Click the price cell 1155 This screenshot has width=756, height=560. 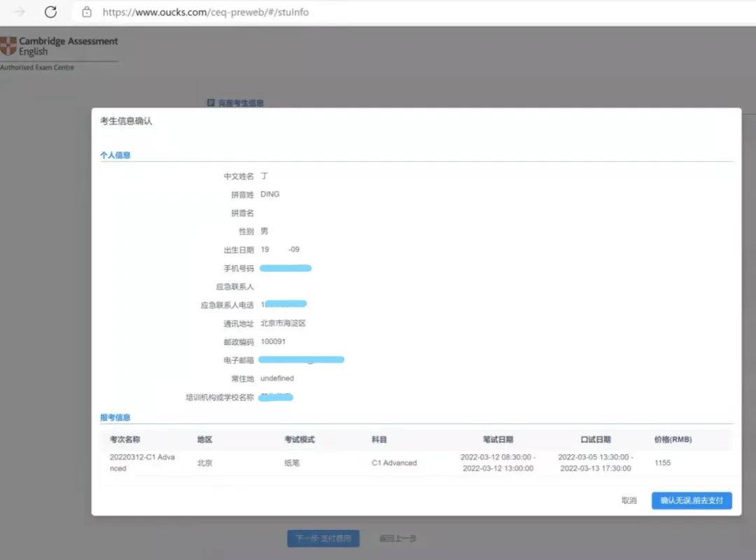[x=662, y=463]
